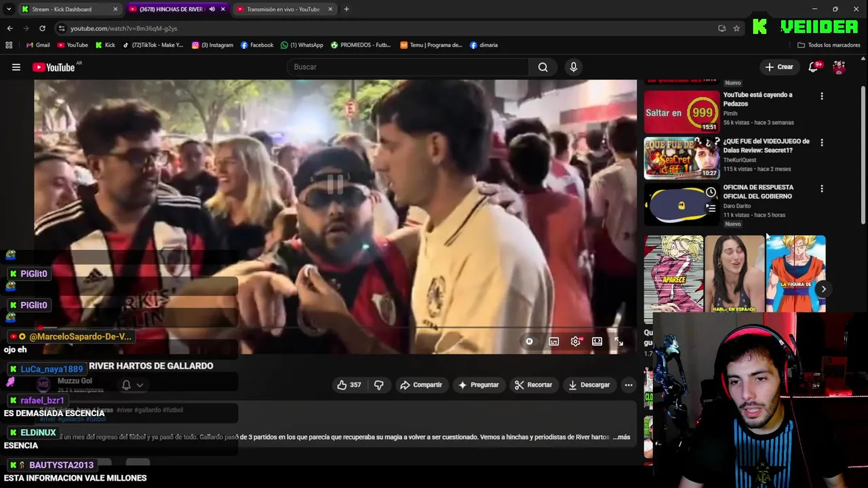
Task: Click the install app icon in address bar
Action: click(x=722, y=28)
